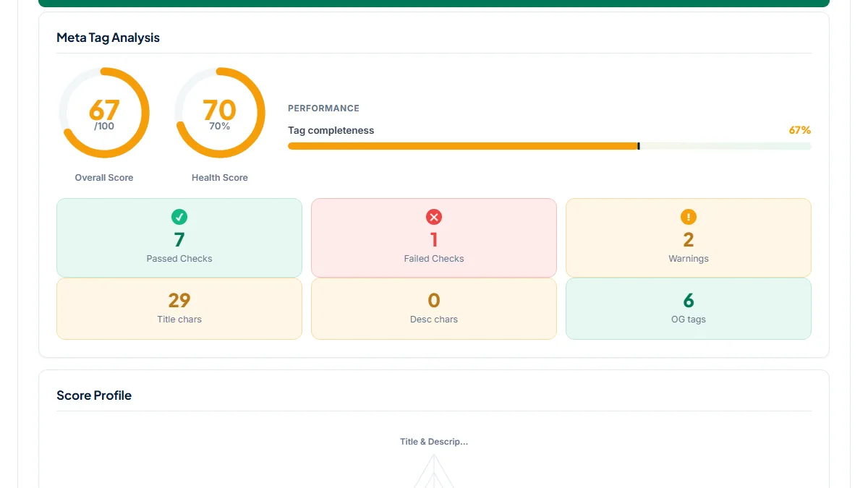Select the Overall Score 67 gauge

click(104, 113)
